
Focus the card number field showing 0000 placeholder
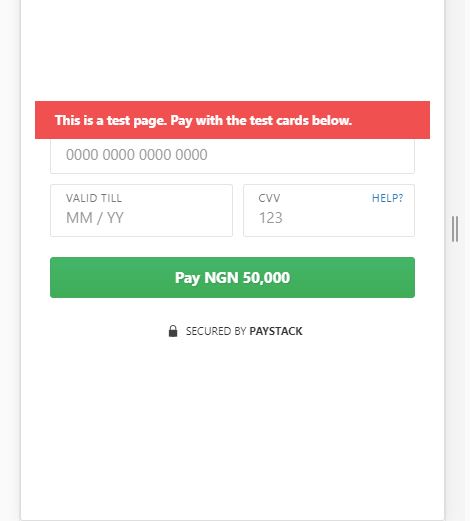point(232,156)
